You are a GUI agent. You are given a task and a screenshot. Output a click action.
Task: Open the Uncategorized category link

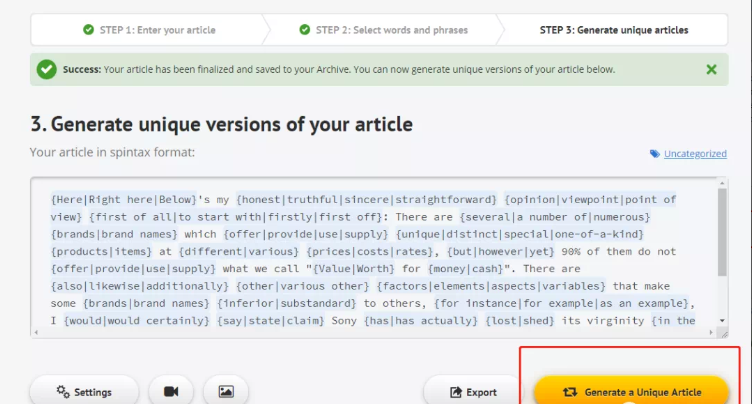[x=695, y=154]
